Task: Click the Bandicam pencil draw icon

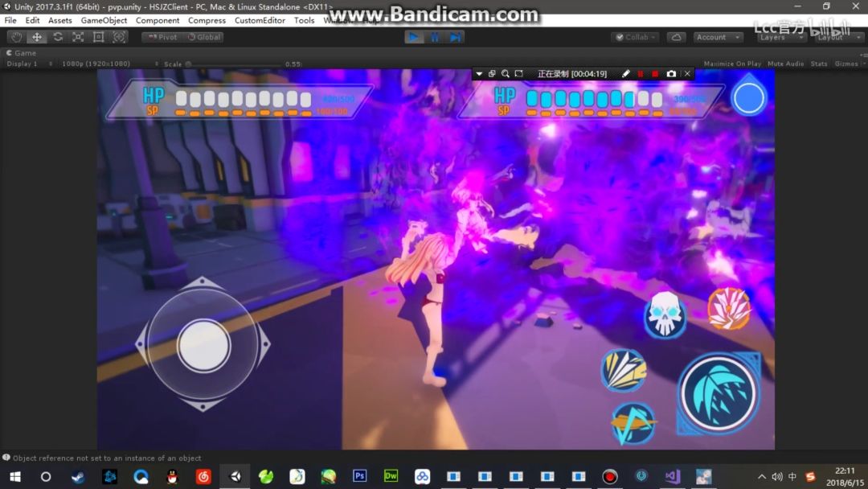Action: pyautogui.click(x=625, y=74)
